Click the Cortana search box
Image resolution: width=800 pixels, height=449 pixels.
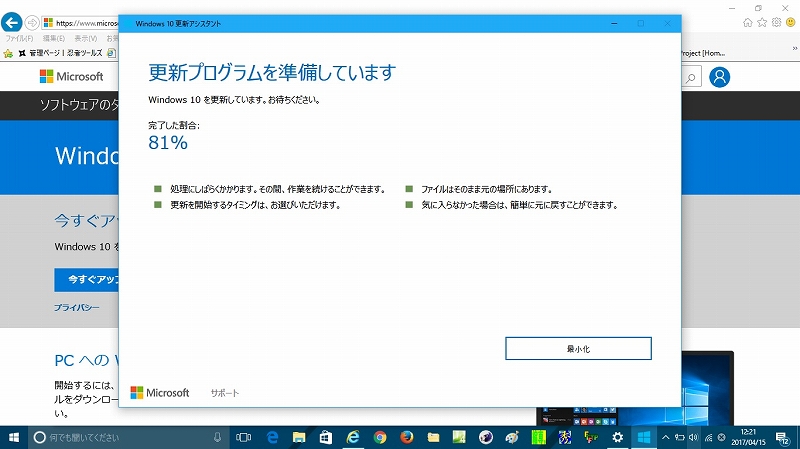click(x=128, y=437)
